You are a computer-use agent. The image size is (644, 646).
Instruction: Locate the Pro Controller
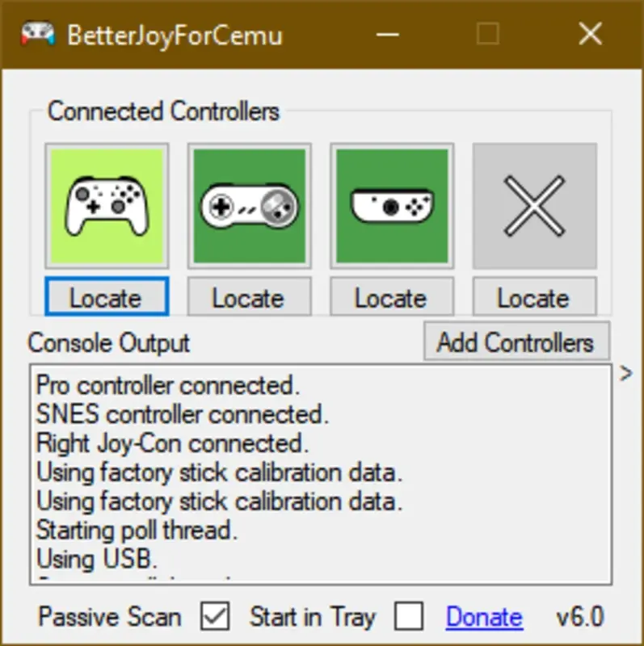tap(106, 297)
